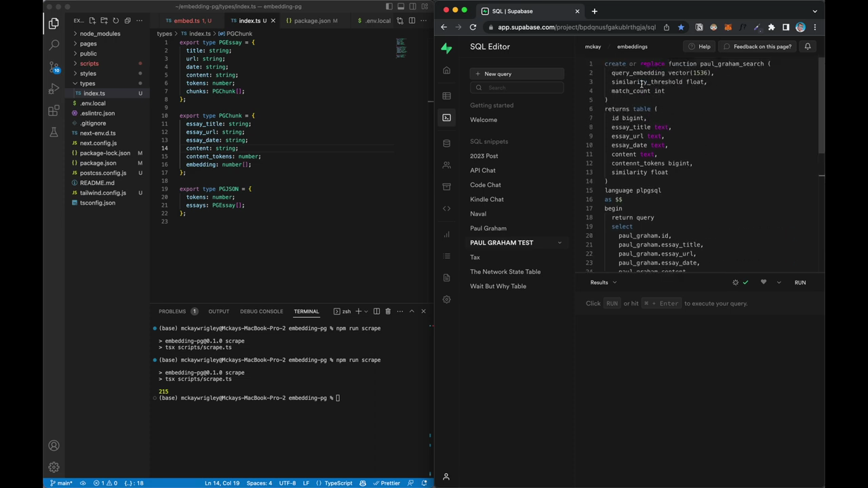Click the Supabase snippet Search field

(517, 87)
